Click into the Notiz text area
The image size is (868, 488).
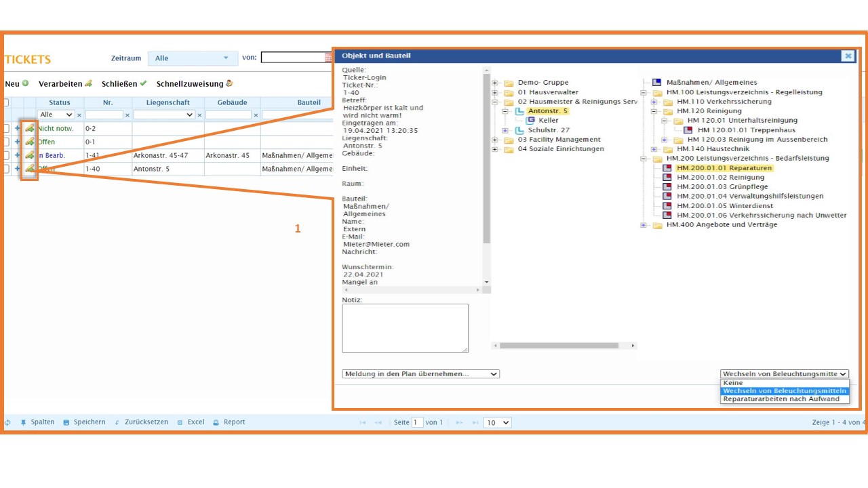click(405, 328)
